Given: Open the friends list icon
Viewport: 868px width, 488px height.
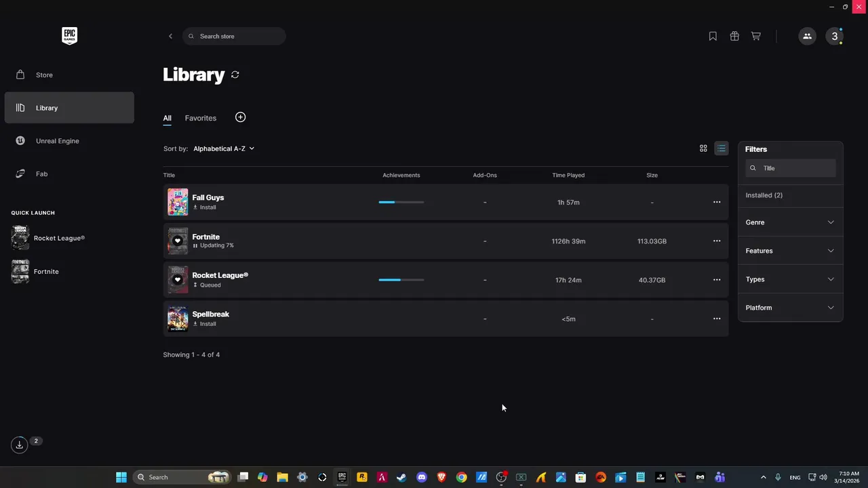Looking at the screenshot, I should pyautogui.click(x=807, y=37).
